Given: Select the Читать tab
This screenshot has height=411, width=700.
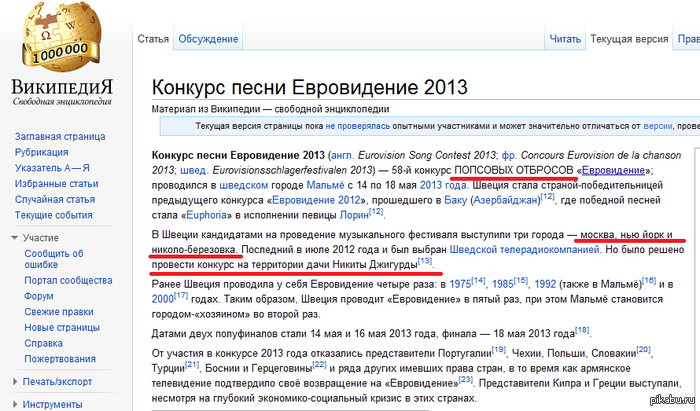Looking at the screenshot, I should click(x=565, y=39).
